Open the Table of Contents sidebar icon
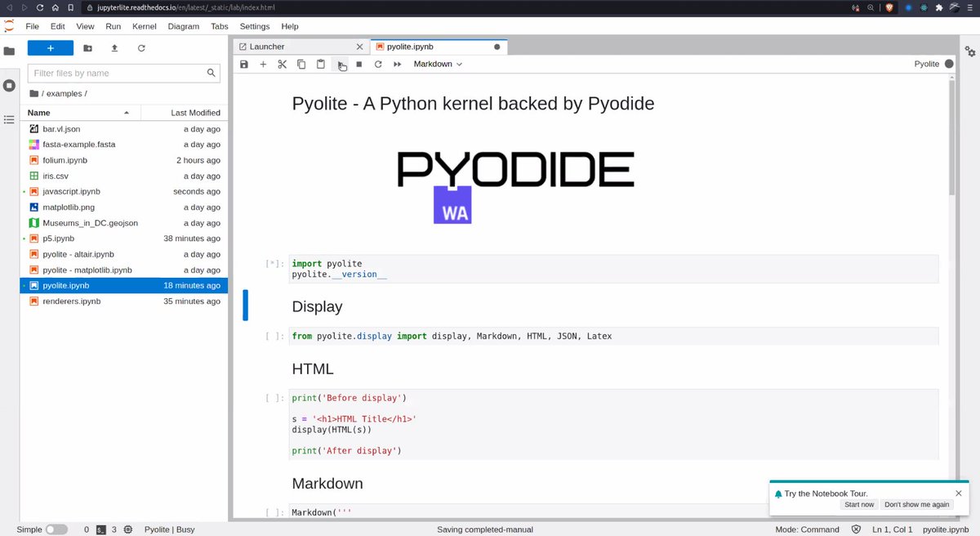The height and width of the screenshot is (536, 980). (x=9, y=119)
